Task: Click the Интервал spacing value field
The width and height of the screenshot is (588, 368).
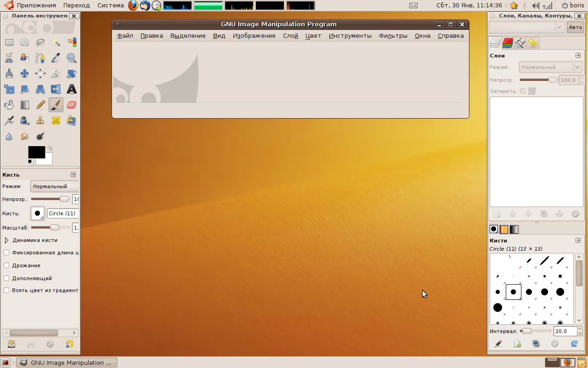Action: point(565,331)
